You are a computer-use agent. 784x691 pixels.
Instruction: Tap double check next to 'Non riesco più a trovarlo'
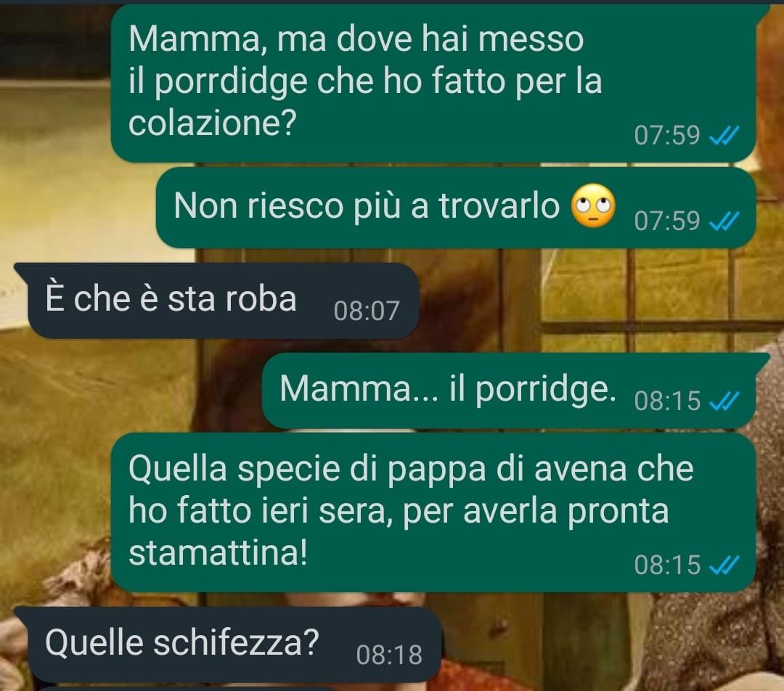coord(724,221)
